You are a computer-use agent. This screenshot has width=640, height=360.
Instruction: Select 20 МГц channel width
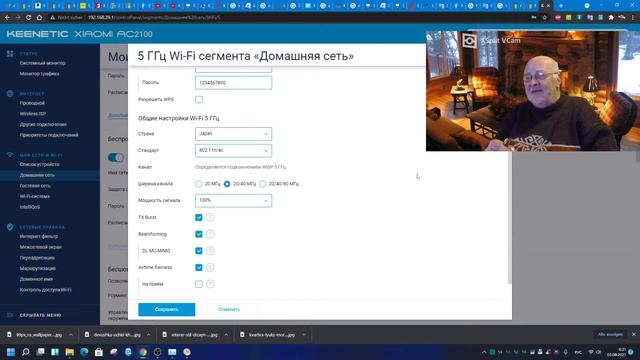click(x=199, y=184)
